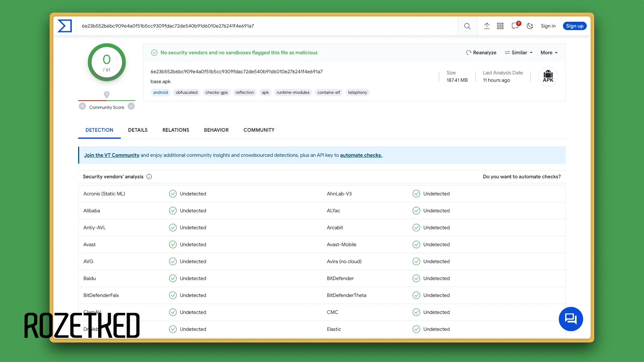Open the blue chat support button
Image resolution: width=644 pixels, height=362 pixels.
point(571,319)
